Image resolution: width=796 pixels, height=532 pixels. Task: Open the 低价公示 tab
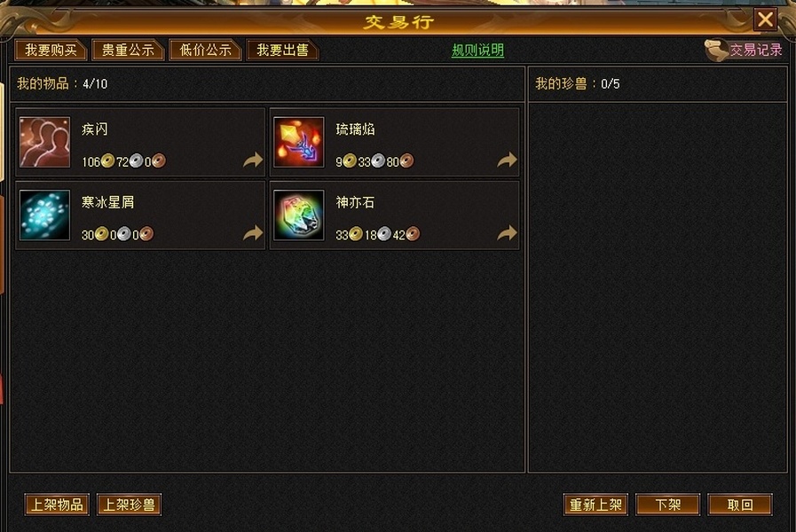[205, 51]
